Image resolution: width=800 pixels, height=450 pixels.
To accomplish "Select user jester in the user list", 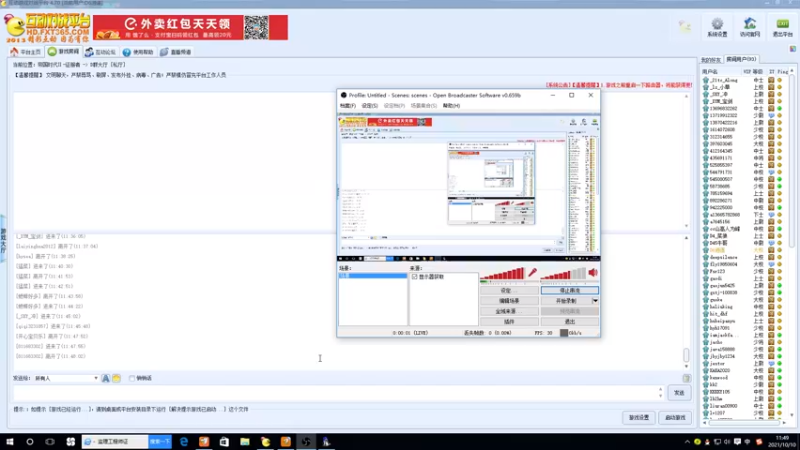I will pyautogui.click(x=717, y=364).
